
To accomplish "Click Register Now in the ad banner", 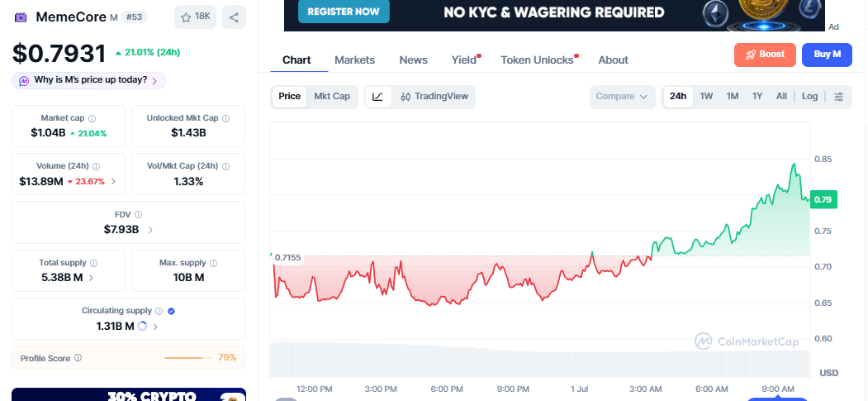I will coord(344,11).
